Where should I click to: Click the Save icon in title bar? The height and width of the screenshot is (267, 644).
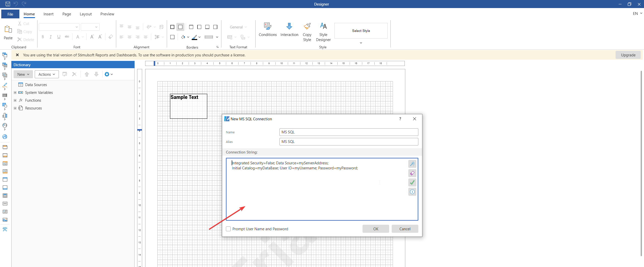coord(8,4)
